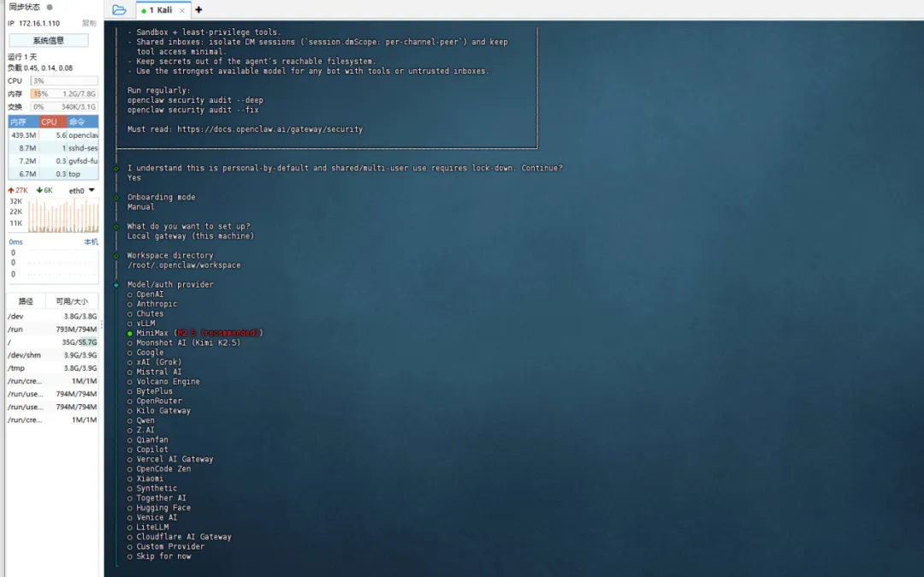
Task: Open the folder icon beside Kali tab
Action: 119,9
